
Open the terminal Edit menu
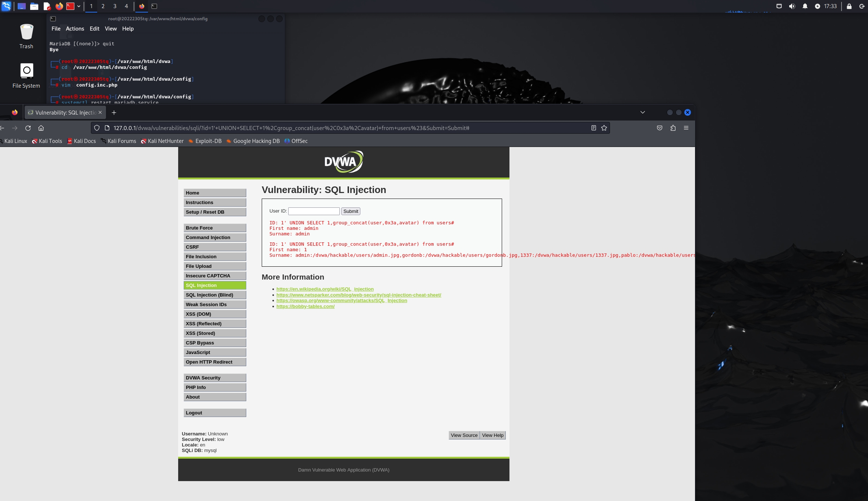click(94, 29)
